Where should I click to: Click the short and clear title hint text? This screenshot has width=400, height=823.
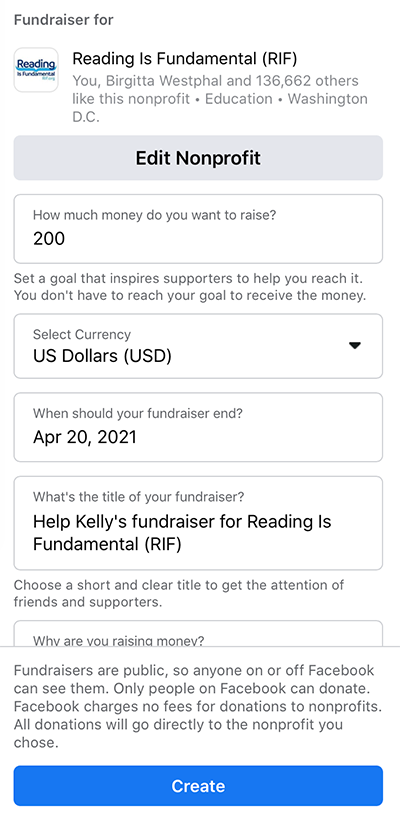(179, 593)
